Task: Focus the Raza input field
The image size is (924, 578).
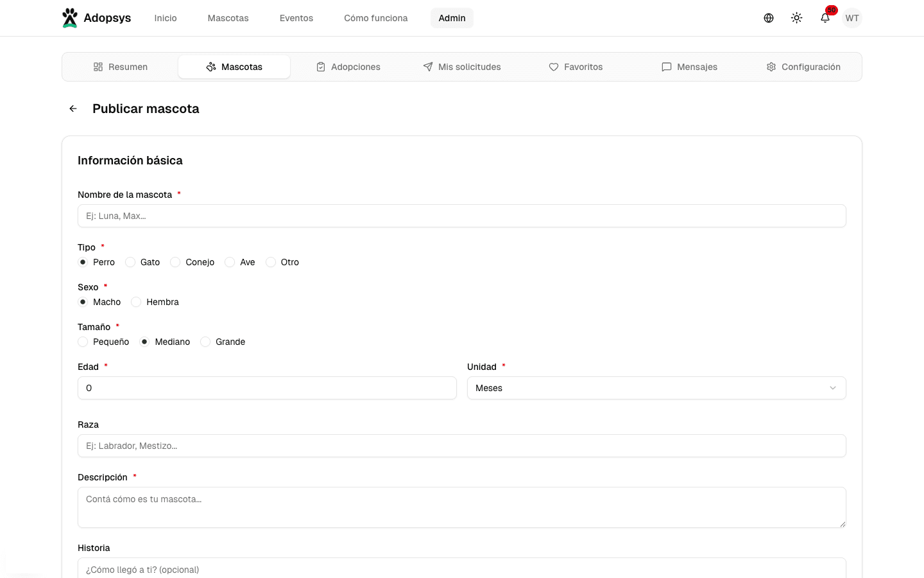Action: pos(461,446)
